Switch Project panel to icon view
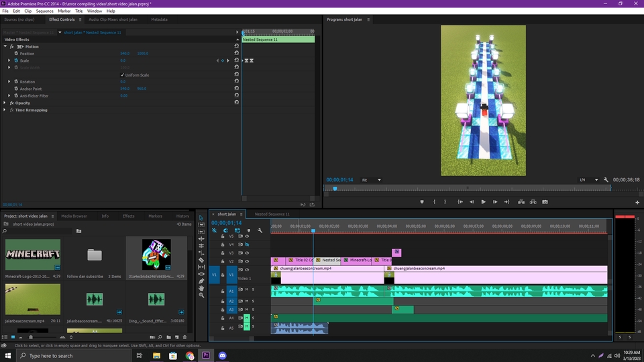The image size is (644, 362). point(13,337)
